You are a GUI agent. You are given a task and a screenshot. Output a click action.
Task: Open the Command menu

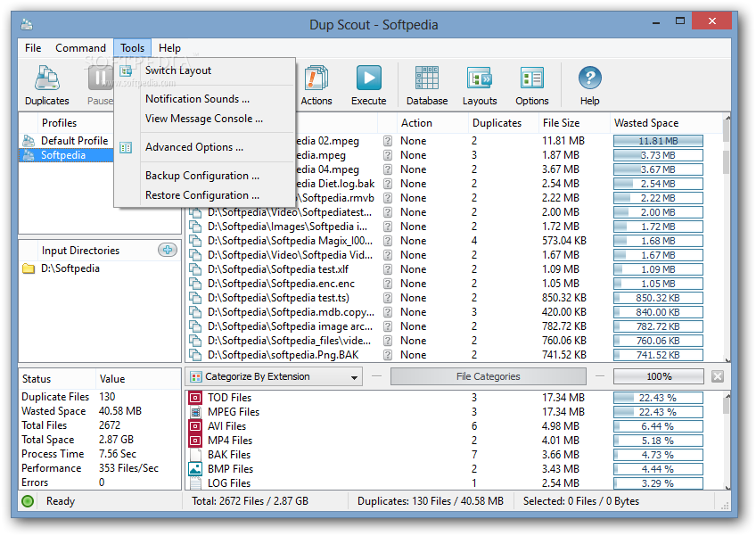pyautogui.click(x=80, y=48)
